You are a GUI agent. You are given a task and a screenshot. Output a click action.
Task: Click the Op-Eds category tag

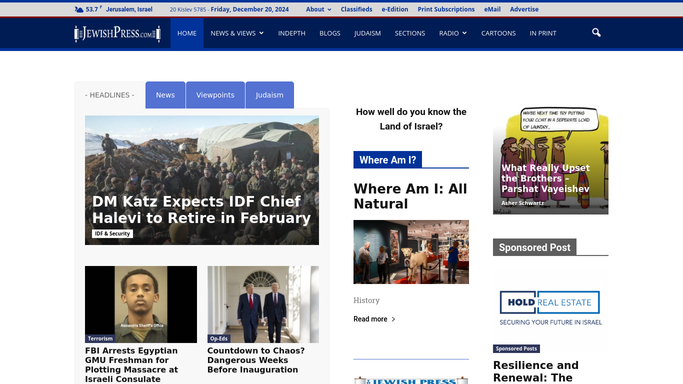point(219,338)
